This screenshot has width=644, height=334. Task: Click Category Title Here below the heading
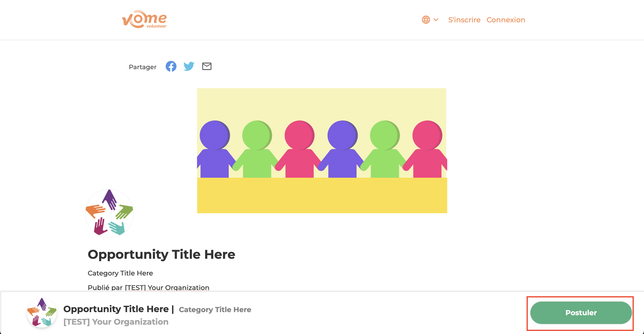coord(120,273)
